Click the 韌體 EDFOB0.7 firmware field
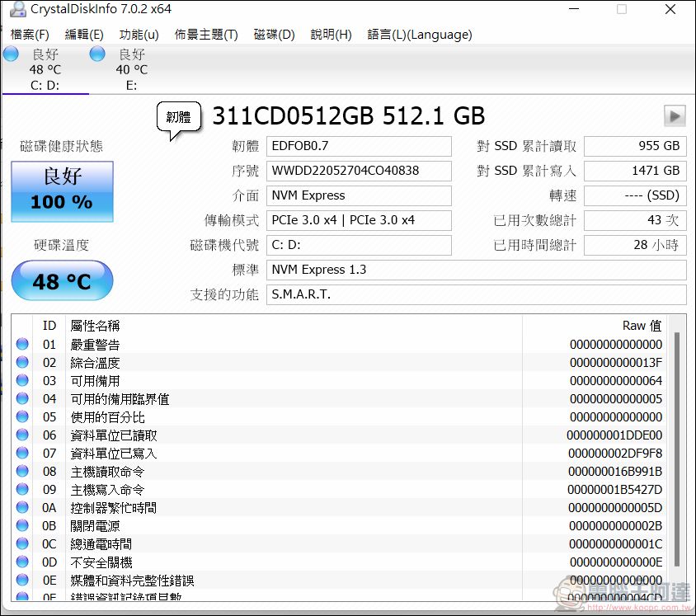Image resolution: width=696 pixels, height=616 pixels. [360, 146]
